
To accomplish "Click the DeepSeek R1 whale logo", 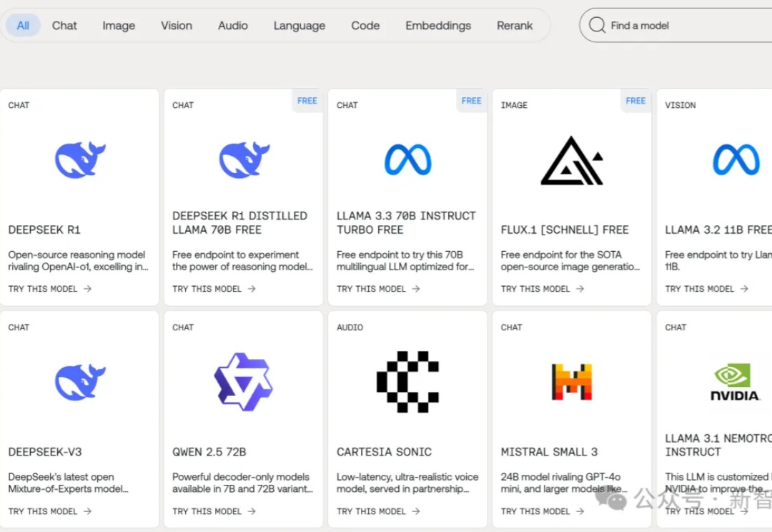I will point(80,159).
